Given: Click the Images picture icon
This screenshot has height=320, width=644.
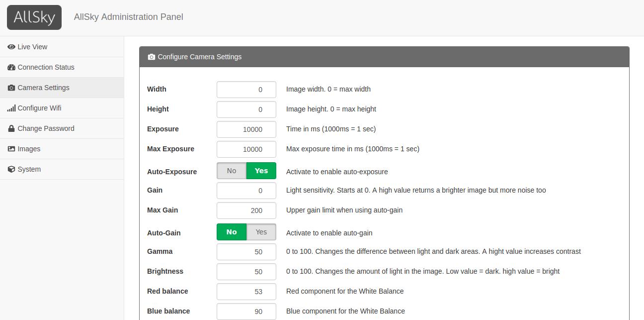Looking at the screenshot, I should (11, 149).
